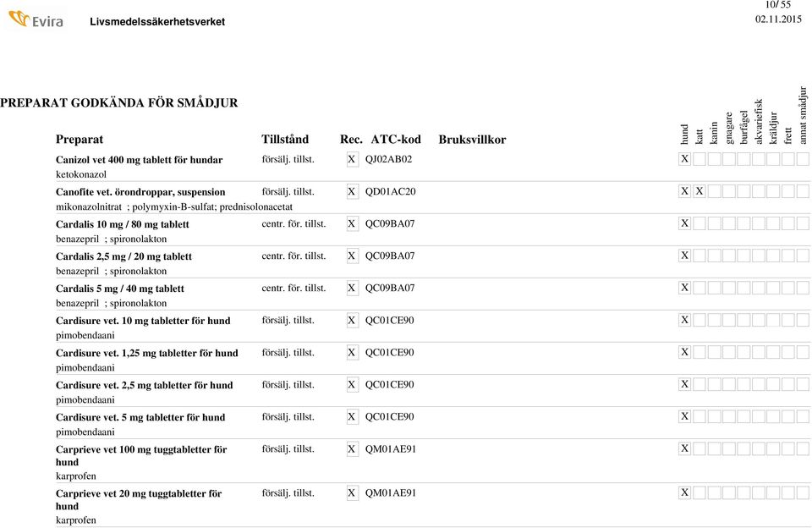The image size is (812, 528).
Task: Select Tillstånd column header
Action: [285, 140]
